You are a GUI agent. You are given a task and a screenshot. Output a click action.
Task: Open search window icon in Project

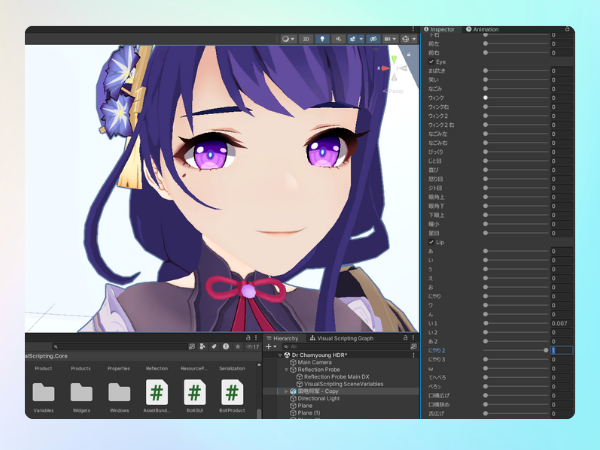(x=192, y=347)
